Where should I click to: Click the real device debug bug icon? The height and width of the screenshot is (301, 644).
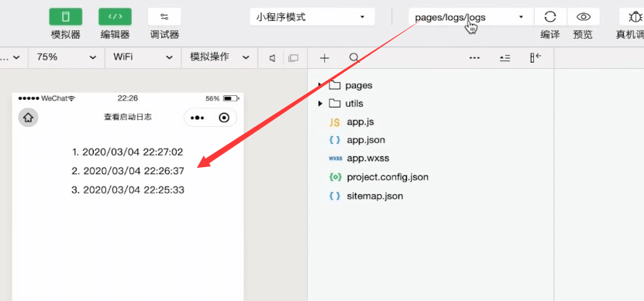click(635, 17)
